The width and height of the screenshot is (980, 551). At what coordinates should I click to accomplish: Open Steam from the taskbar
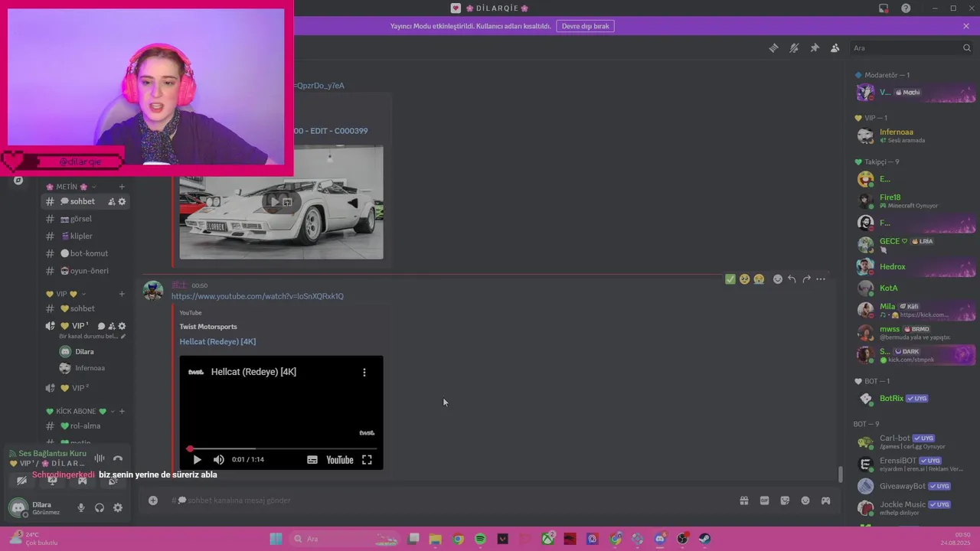coord(704,539)
